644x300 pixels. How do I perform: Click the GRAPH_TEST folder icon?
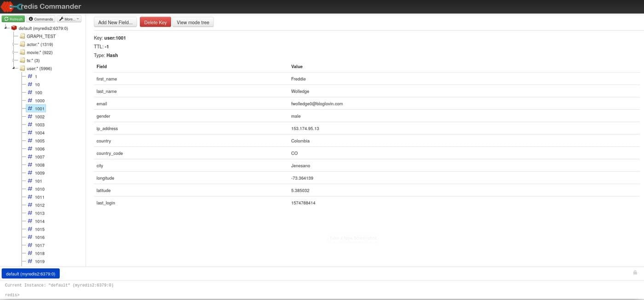click(22, 36)
